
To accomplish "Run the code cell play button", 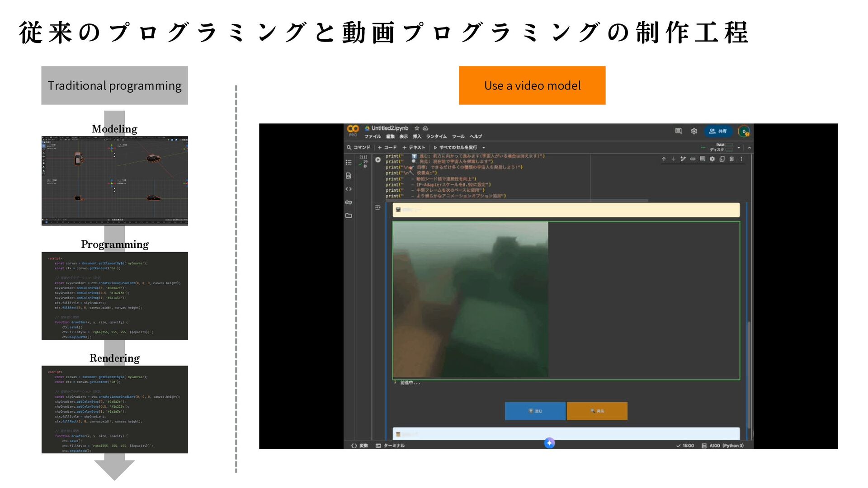I will click(x=378, y=160).
